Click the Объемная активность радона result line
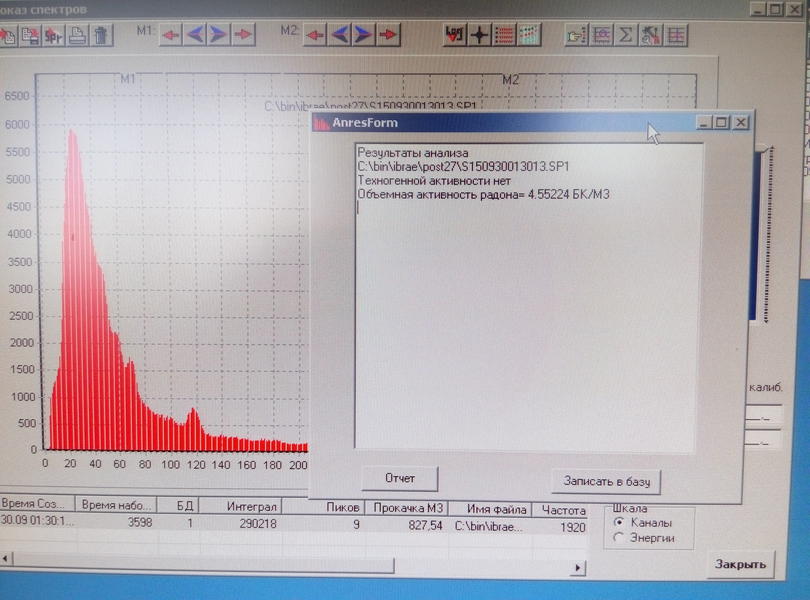Image resolution: width=810 pixels, height=600 pixels. pos(483,194)
